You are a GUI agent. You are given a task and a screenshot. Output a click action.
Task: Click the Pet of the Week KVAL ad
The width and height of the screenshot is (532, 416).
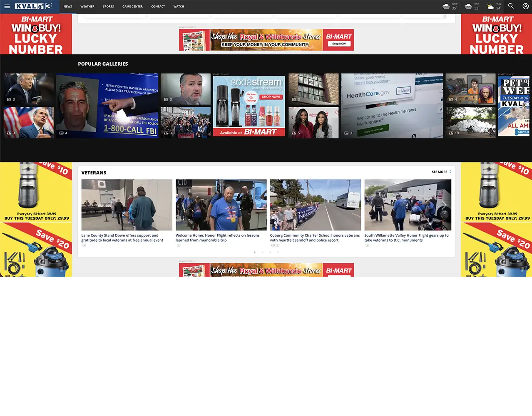pyautogui.click(x=514, y=106)
